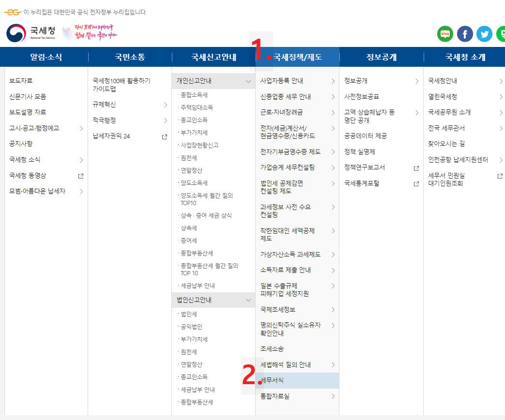Expand arrow next to 세법해석 질의 안내
Screen dimensions: 505x420
click(333, 365)
